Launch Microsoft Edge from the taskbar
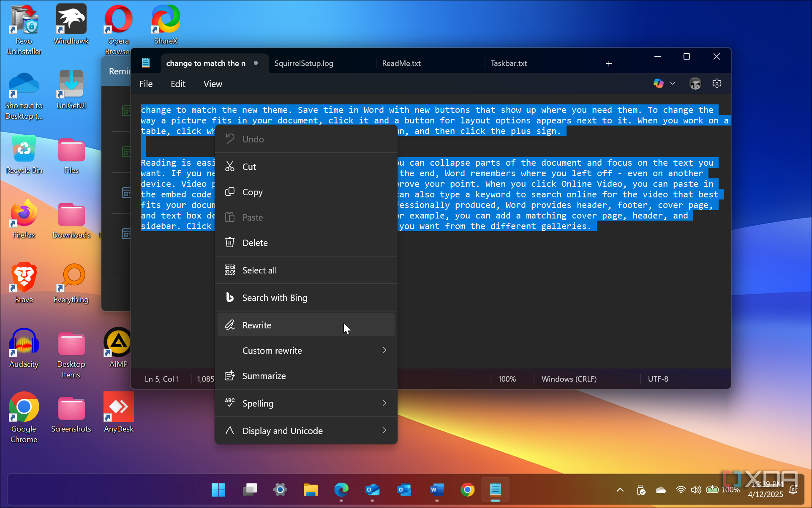 tap(341, 490)
